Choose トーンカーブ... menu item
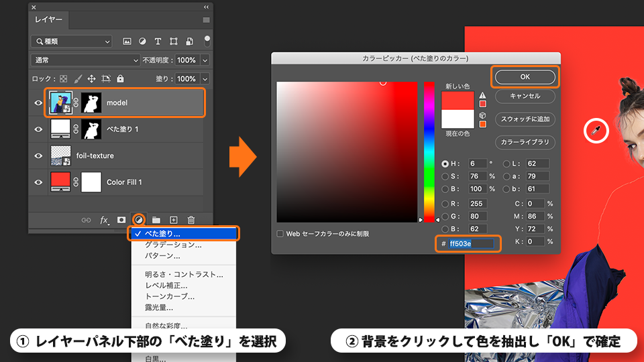This screenshot has width=644, height=362. click(184, 296)
